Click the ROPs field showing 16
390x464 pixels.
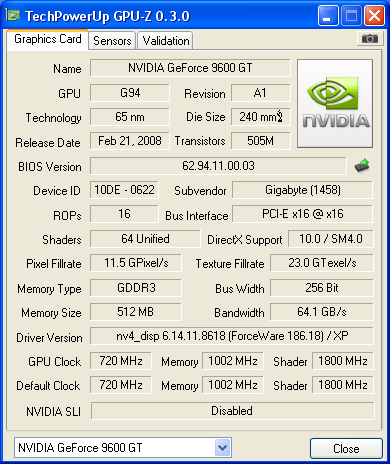pos(124,214)
